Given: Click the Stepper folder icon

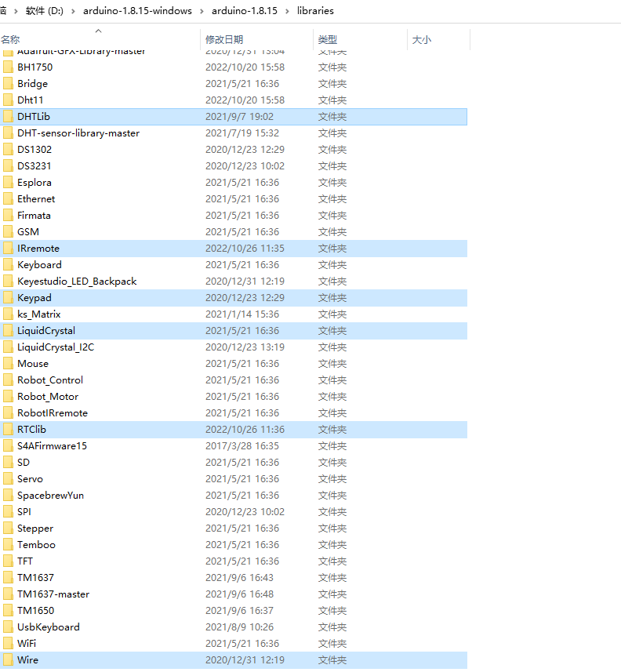Looking at the screenshot, I should click(x=8, y=529).
